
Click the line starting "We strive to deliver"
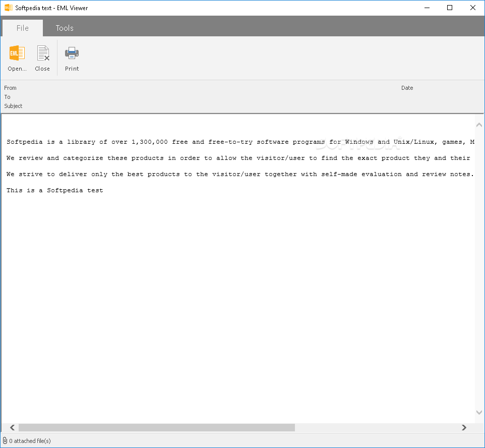tap(240, 174)
